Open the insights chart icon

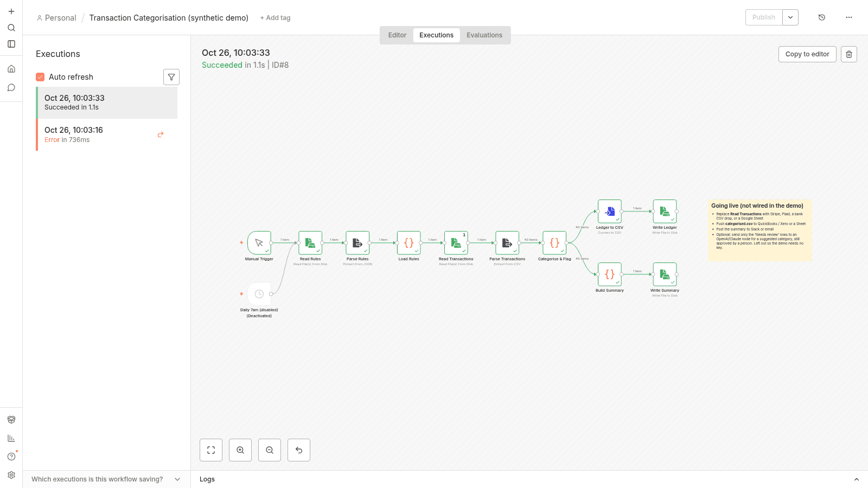[11, 438]
